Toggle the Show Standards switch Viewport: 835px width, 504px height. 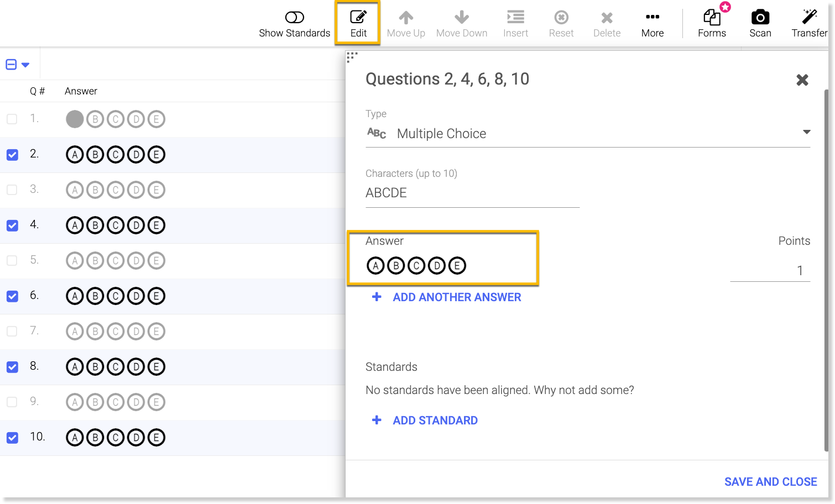(x=295, y=18)
